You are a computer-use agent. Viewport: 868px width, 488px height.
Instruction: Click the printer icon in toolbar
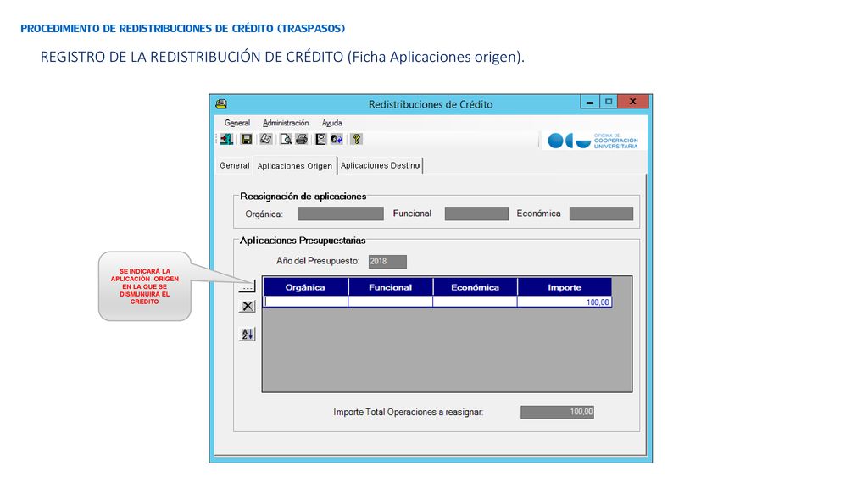302,140
